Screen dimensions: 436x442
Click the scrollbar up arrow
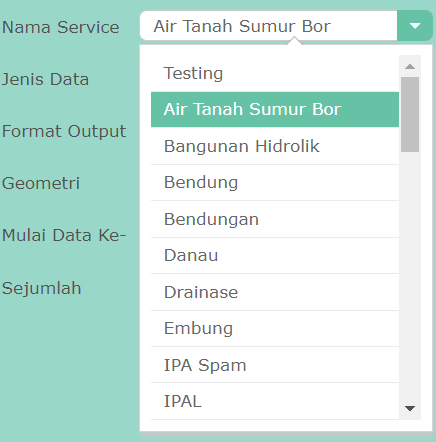(x=410, y=66)
